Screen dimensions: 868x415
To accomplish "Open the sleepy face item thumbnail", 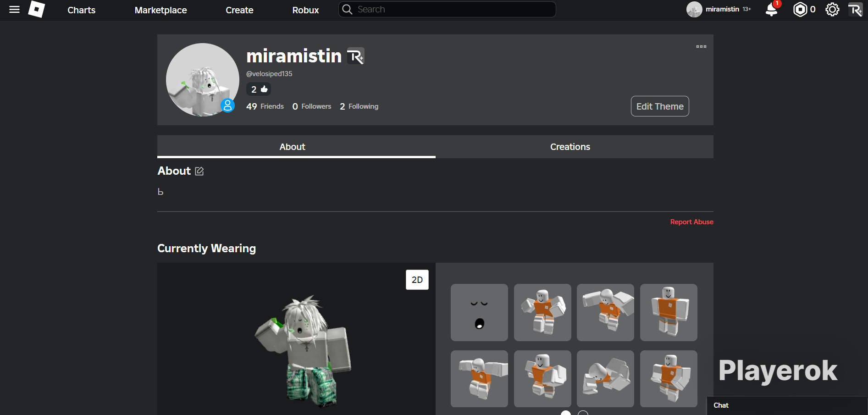I will point(479,312).
